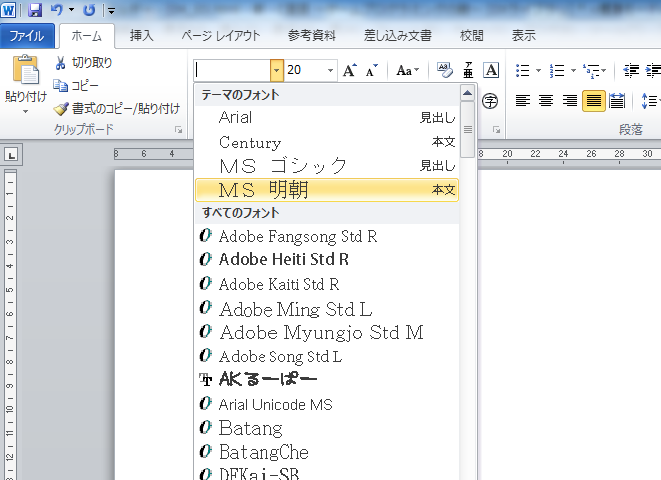Click the Save icon in quick access toolbar
Viewport: 661px width, 480px height.
click(x=35, y=10)
